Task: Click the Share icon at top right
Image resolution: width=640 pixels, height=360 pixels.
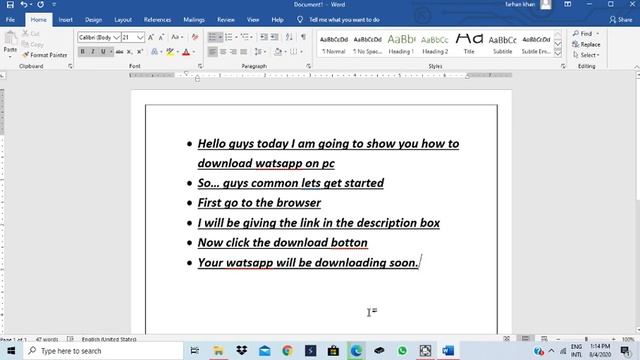Action: (x=620, y=20)
